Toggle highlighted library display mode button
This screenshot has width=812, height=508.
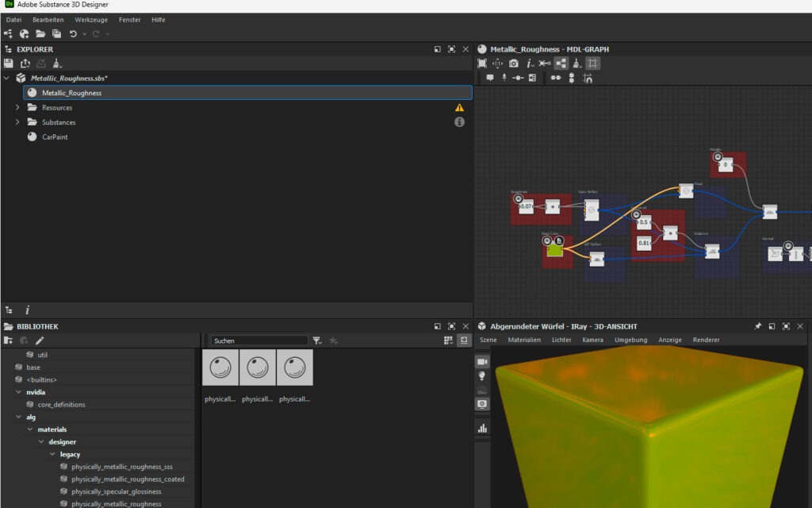(x=464, y=341)
